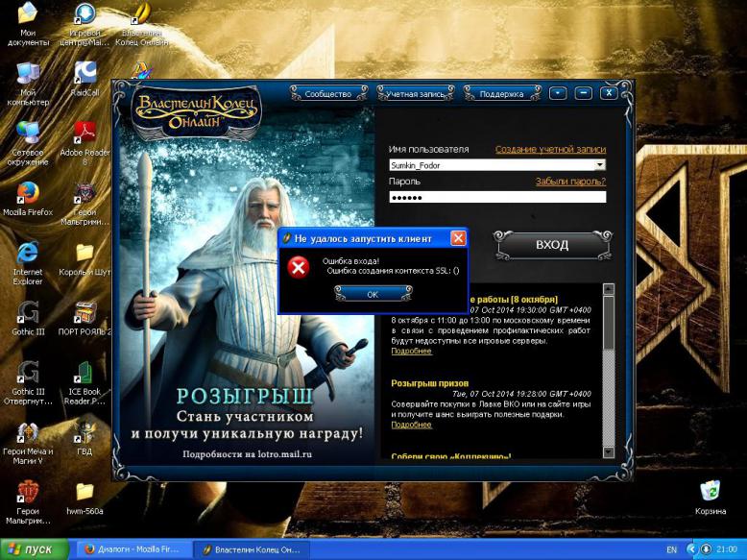Click the Властелин Колец Онлайн launcher logo
747x560 pixels.
coord(196,111)
